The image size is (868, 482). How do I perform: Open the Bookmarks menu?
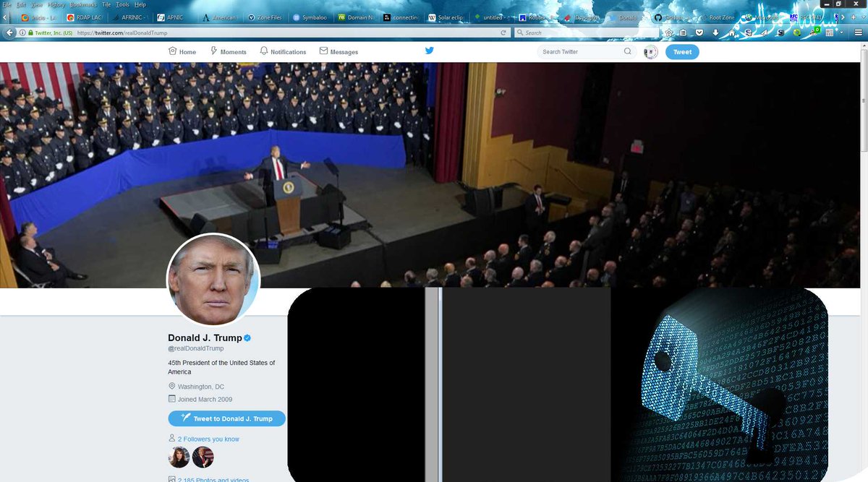[83, 4]
